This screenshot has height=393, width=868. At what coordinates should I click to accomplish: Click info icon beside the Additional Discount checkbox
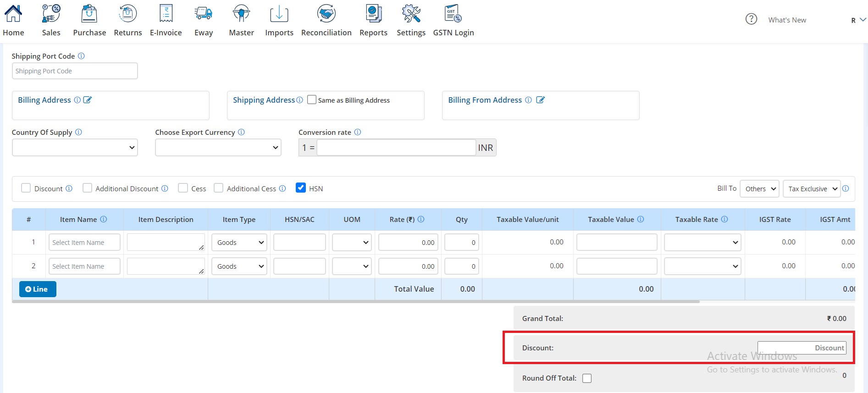click(165, 188)
